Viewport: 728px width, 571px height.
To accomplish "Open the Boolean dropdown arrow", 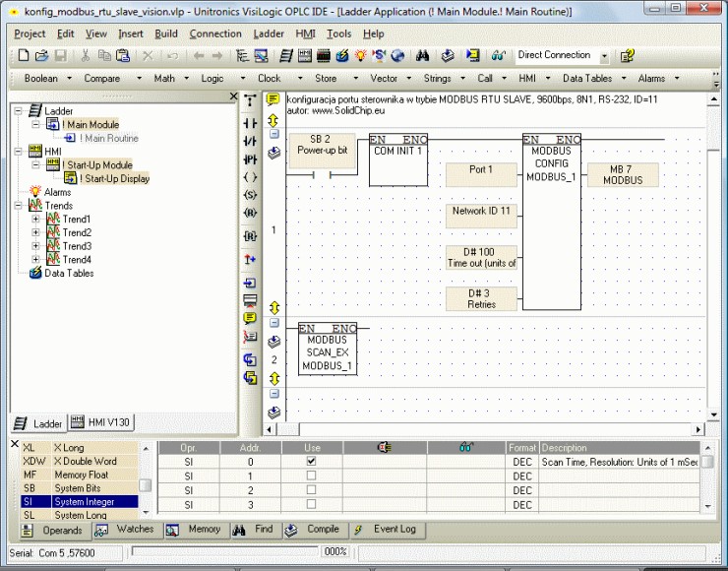I will [69, 78].
